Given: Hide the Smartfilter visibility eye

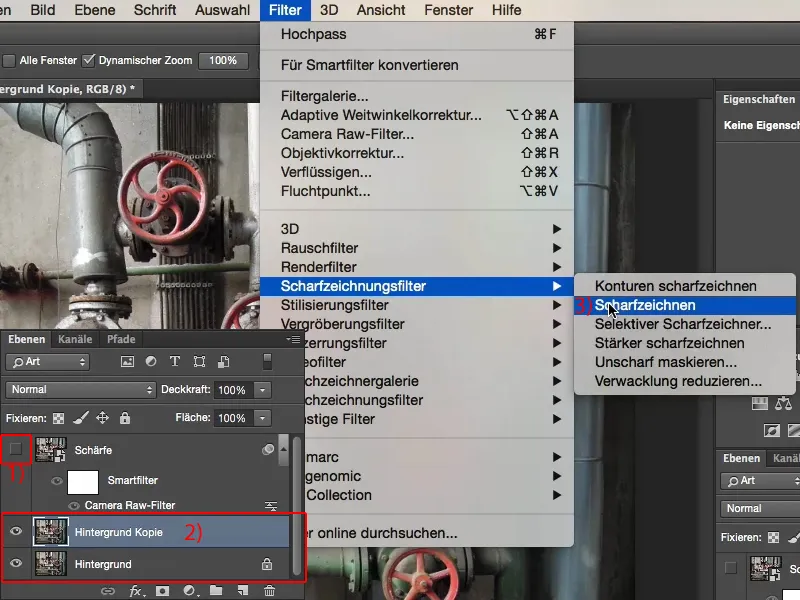Looking at the screenshot, I should click(57, 481).
